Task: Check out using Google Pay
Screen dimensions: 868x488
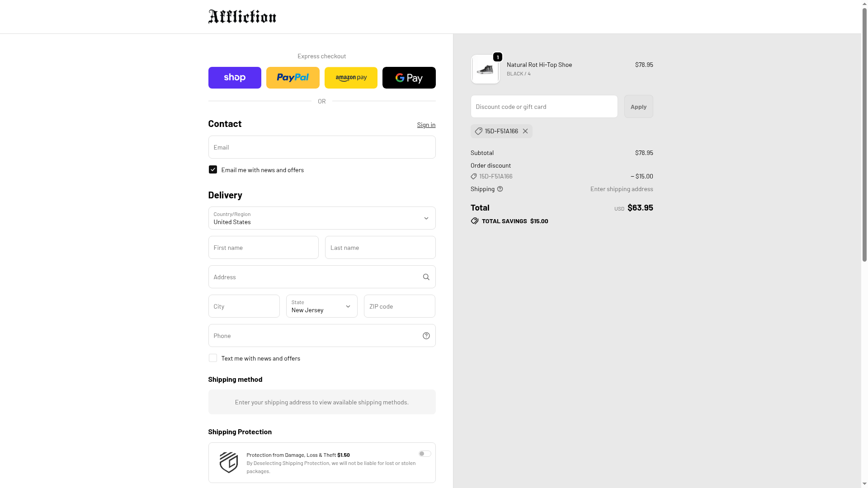Action: tap(409, 78)
